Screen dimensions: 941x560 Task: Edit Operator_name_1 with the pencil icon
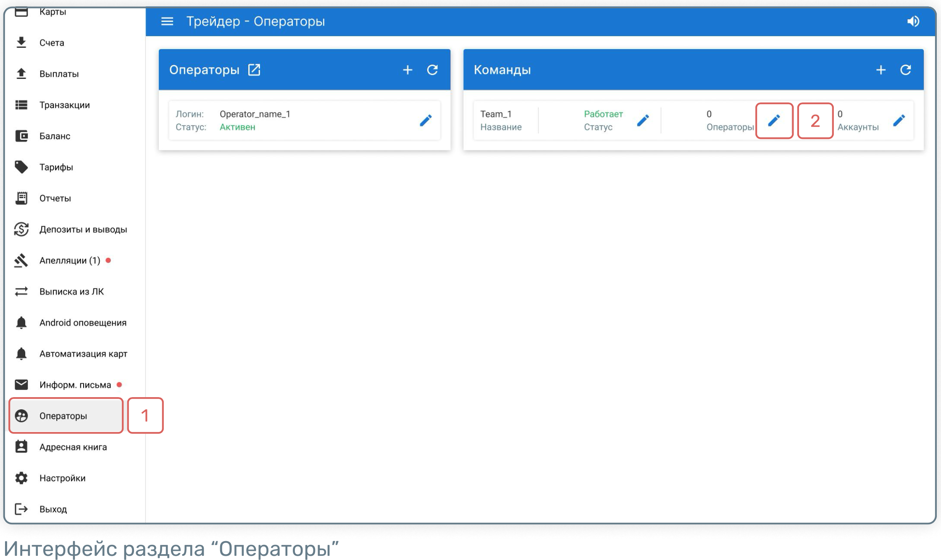[426, 120]
